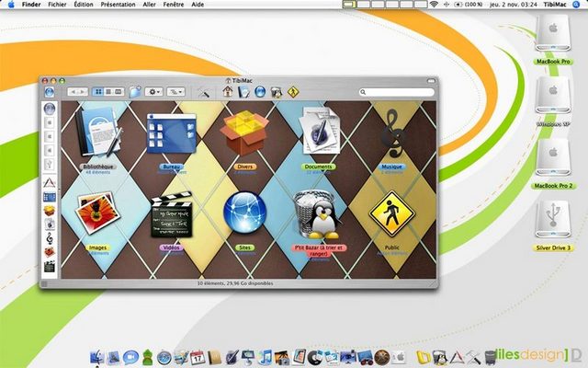Open the Bureau folder icon
Image resolution: width=588 pixels, height=368 pixels.
click(172, 133)
